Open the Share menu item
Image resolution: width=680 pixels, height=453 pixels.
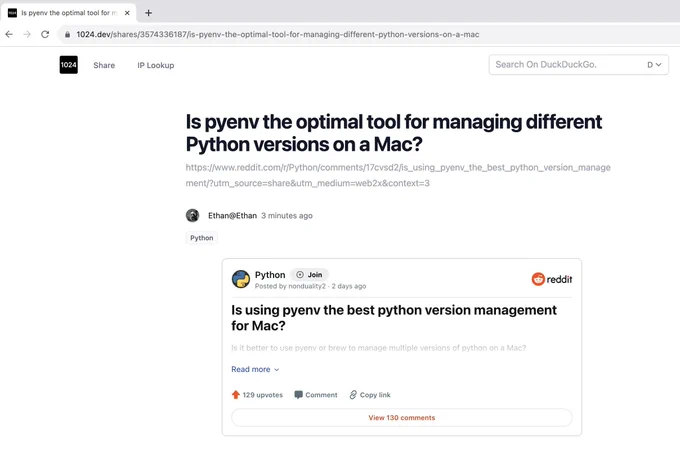(x=104, y=65)
